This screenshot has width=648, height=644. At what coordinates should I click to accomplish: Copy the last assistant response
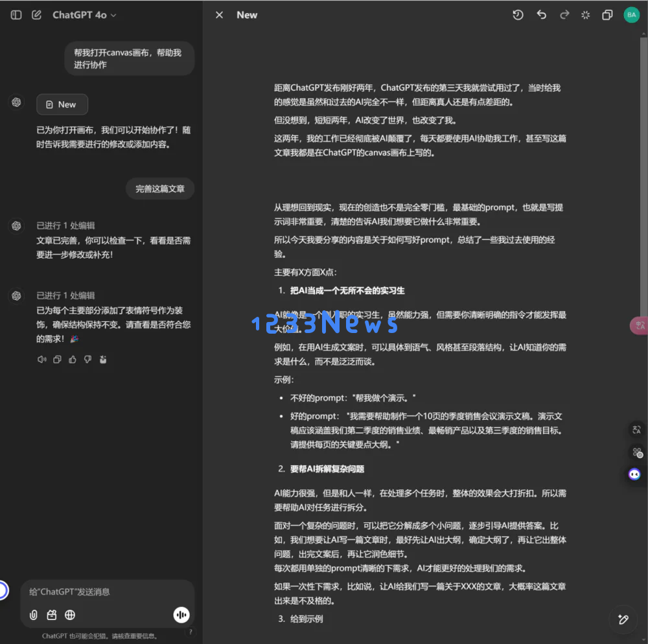tap(57, 360)
